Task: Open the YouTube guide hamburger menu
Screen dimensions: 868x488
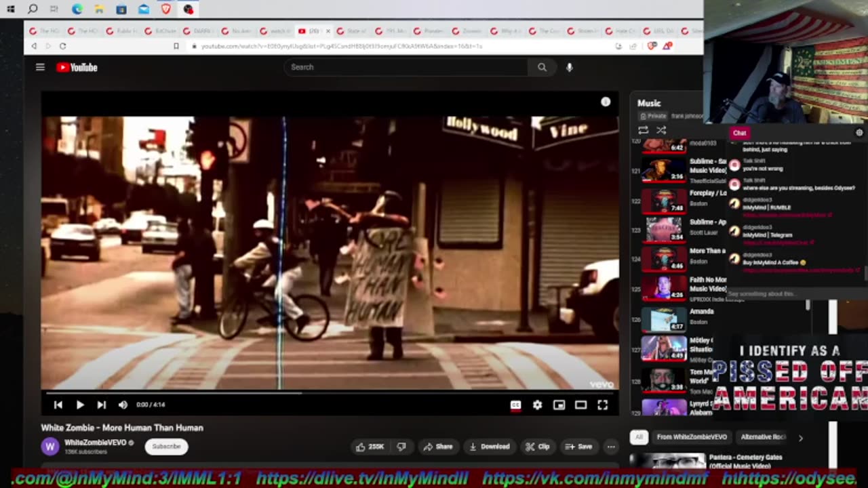Action: tap(40, 67)
